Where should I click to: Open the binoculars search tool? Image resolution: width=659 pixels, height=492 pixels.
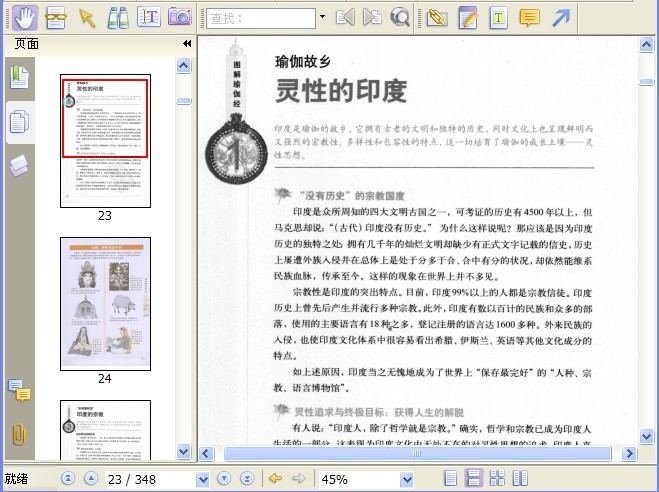click(118, 18)
